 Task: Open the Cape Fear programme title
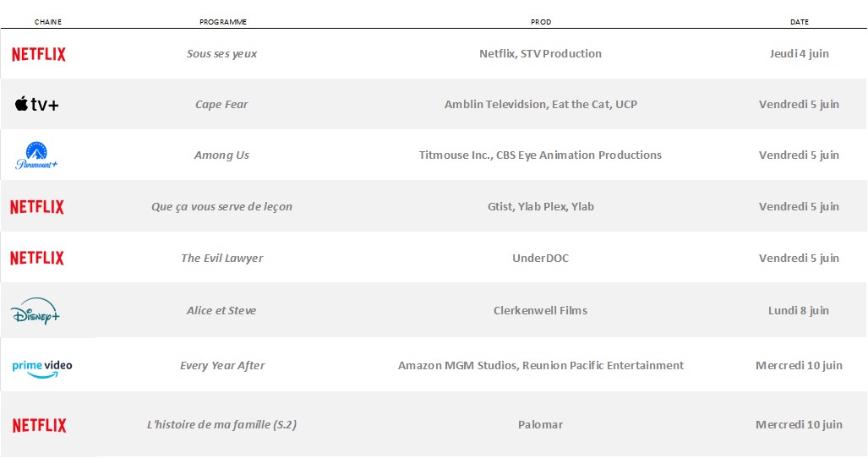pyautogui.click(x=221, y=105)
